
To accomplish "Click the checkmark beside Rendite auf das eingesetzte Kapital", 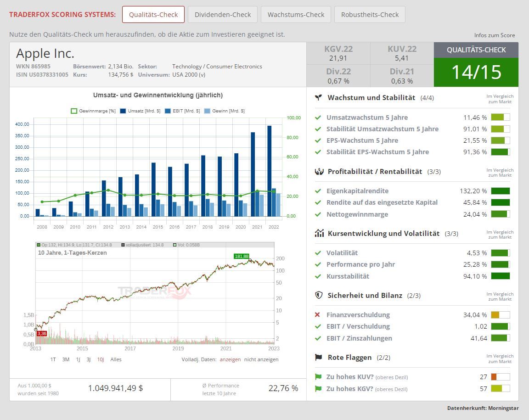I will (x=317, y=202).
